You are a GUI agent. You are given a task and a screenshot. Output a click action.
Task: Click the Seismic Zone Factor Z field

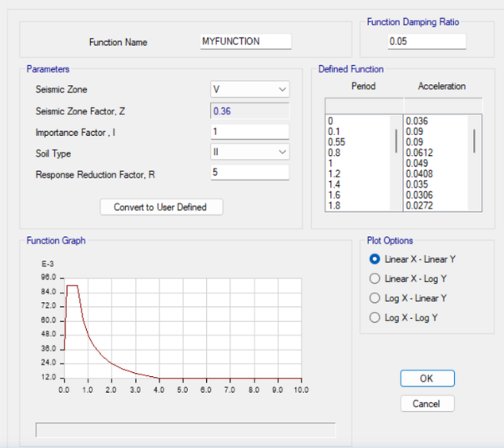point(249,111)
